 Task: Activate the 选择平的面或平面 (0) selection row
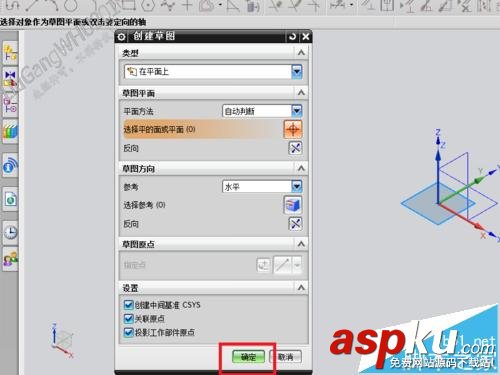coord(213,129)
